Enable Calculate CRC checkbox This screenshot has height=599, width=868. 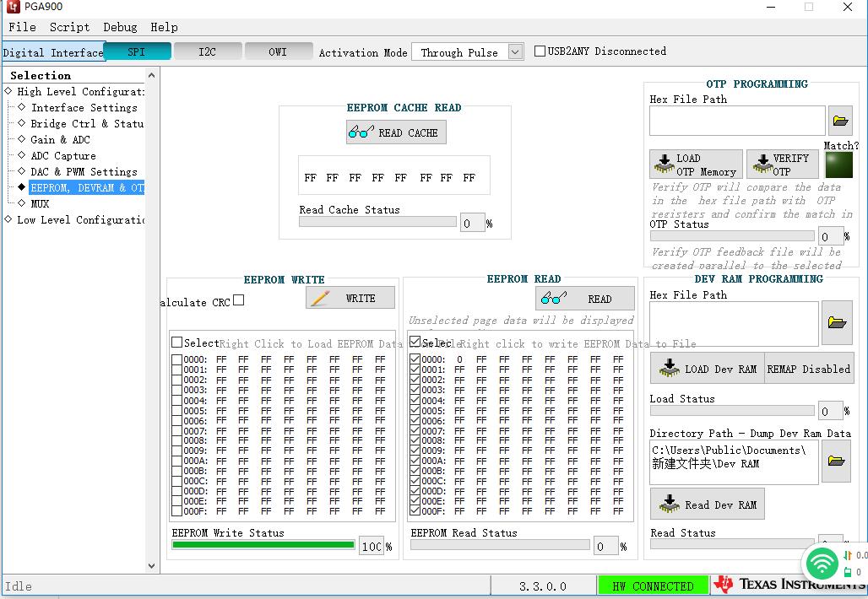239,299
